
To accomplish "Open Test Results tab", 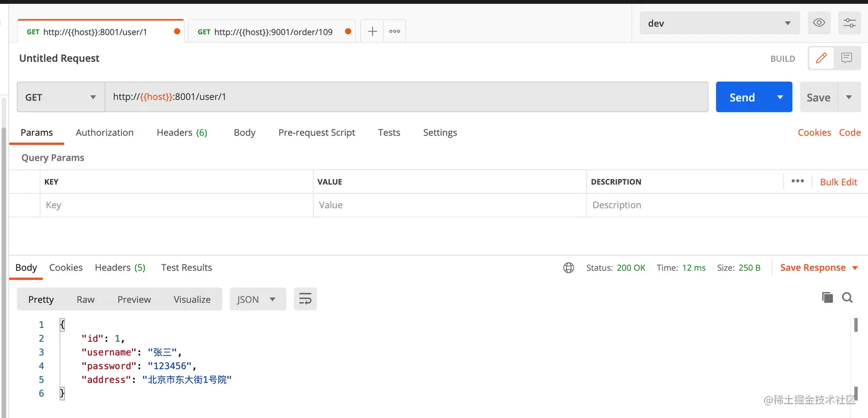I will (187, 268).
